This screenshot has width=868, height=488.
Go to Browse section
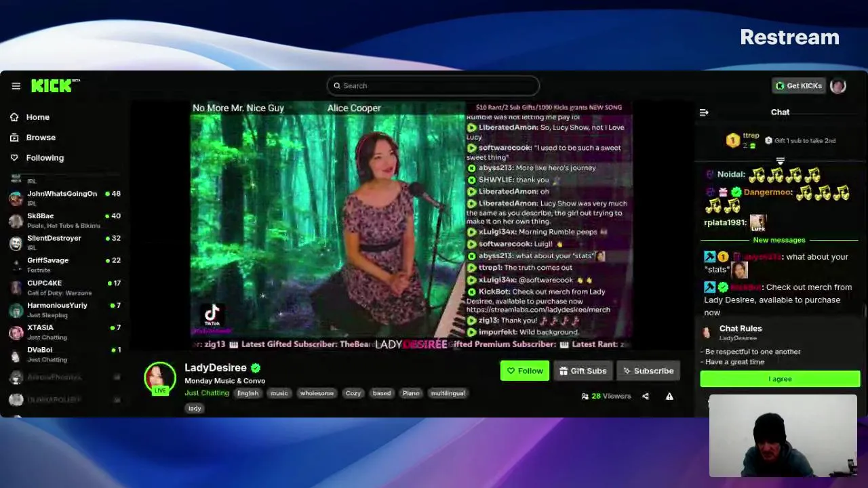(x=41, y=138)
